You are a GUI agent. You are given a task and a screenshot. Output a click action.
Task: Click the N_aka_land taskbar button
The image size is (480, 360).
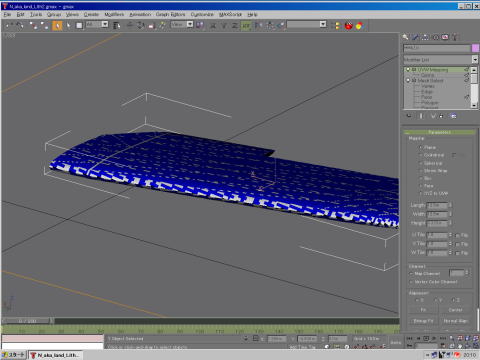point(55,355)
